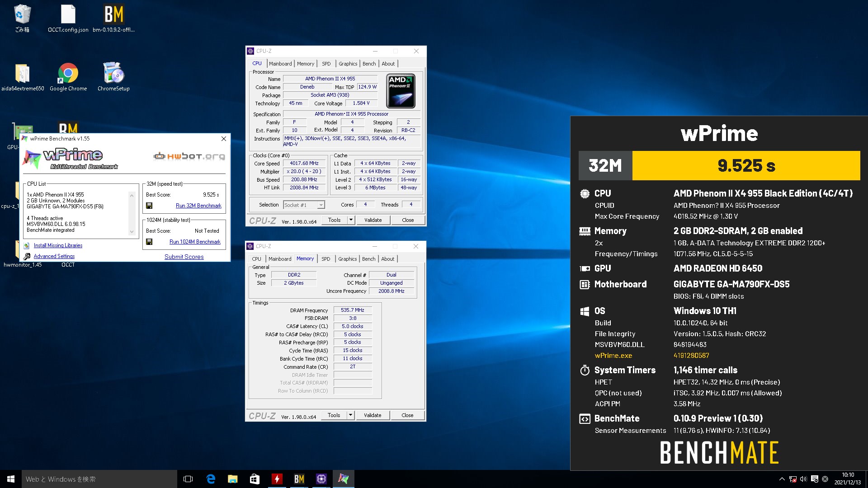Click the Windows search box on taskbar
The width and height of the screenshot is (868, 488).
99,479
